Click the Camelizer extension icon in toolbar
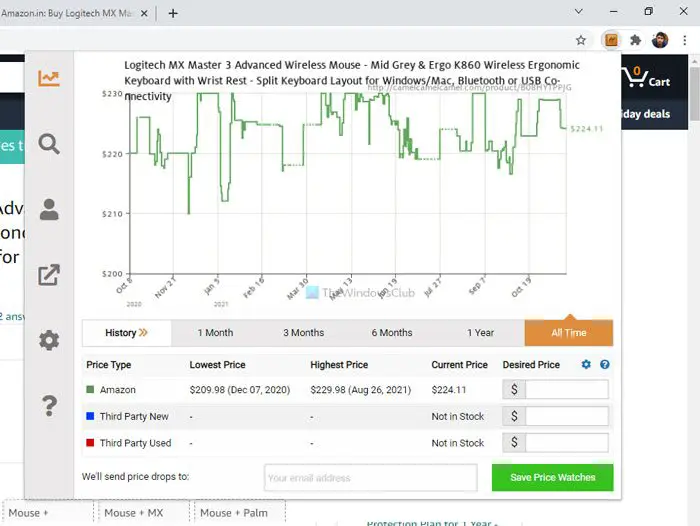Viewport: 700px width, 526px height. (611, 40)
